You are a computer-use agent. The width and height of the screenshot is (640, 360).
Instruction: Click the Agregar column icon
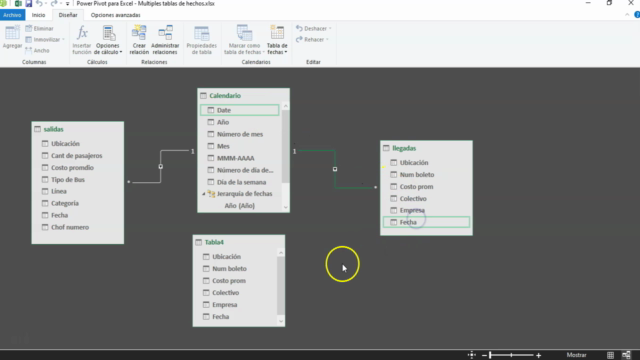[x=12, y=33]
